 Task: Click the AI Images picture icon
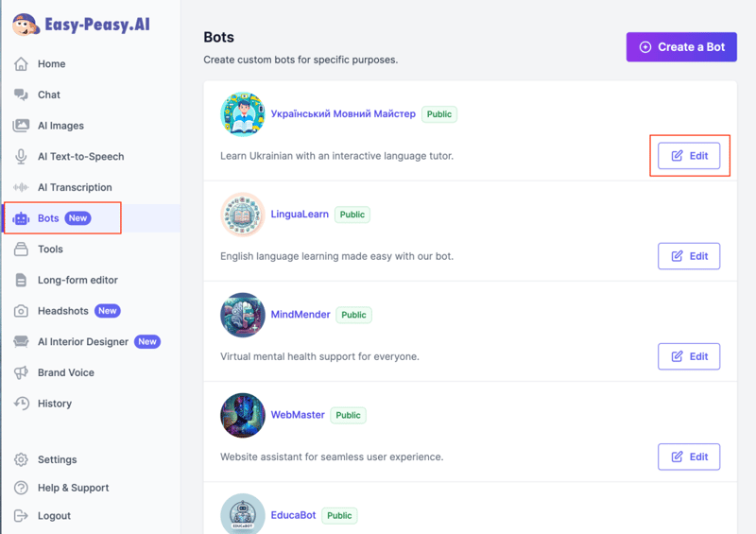[x=21, y=126]
